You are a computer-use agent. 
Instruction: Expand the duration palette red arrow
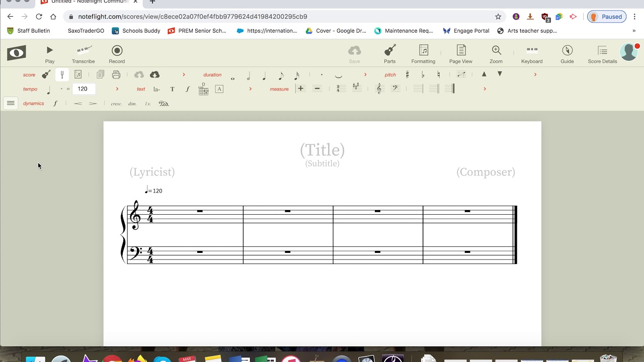point(365,74)
